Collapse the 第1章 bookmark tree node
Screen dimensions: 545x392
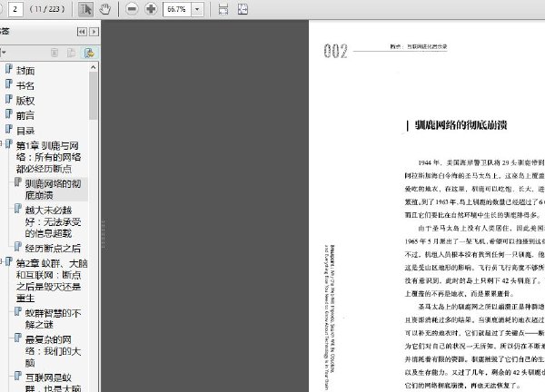1,142
